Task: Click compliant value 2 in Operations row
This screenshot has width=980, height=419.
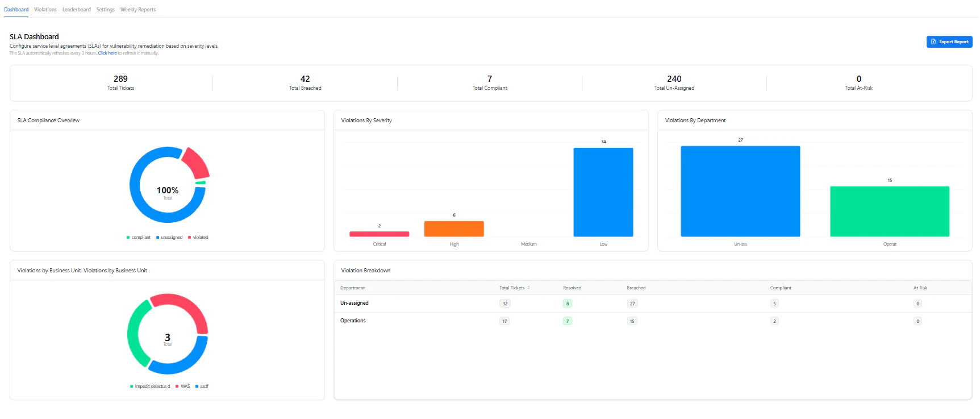Action: click(774, 321)
